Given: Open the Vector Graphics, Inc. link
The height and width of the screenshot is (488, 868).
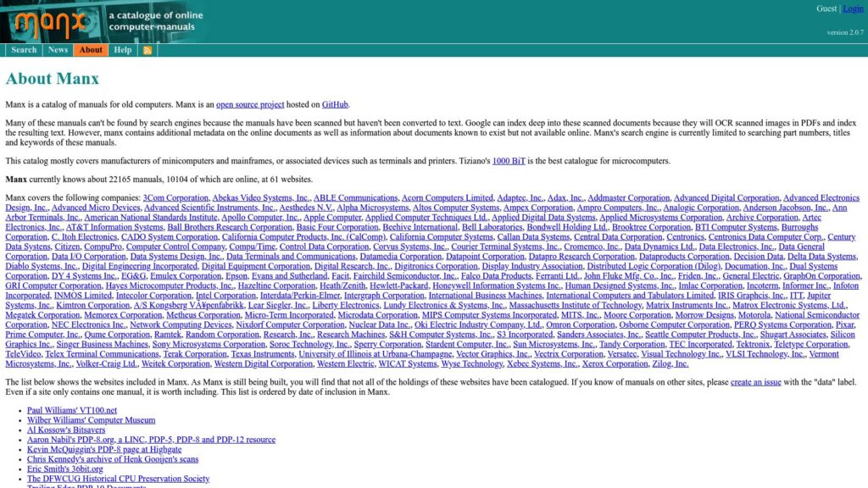Looking at the screenshot, I should [x=492, y=354].
